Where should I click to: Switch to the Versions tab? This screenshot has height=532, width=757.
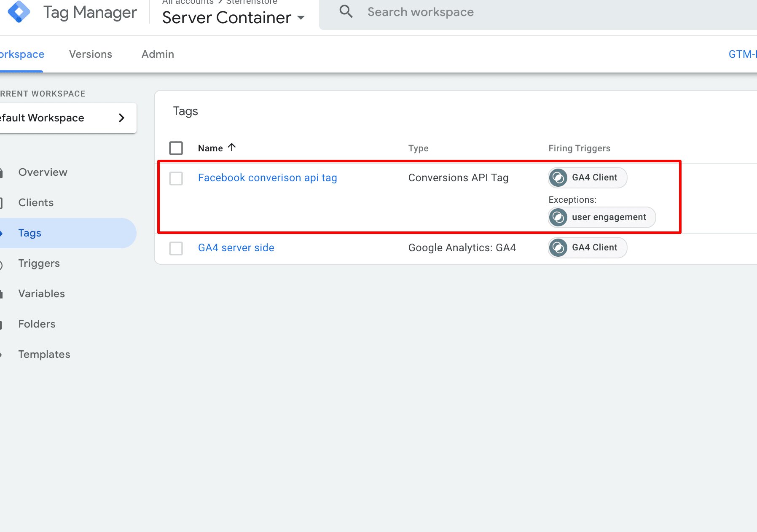(x=90, y=54)
